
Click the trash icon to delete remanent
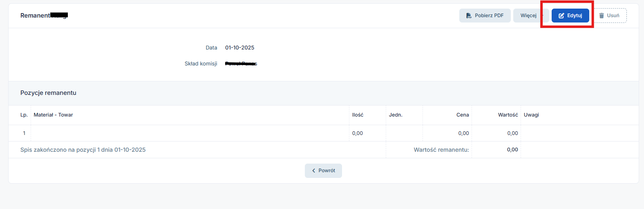[602, 16]
